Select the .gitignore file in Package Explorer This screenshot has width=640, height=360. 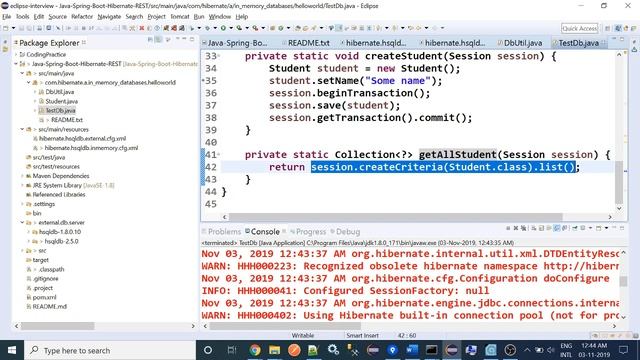pos(45,278)
